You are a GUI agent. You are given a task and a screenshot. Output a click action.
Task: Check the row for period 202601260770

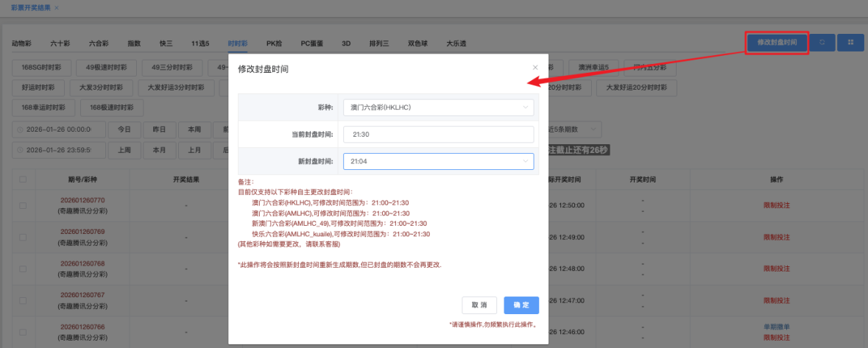coord(23,206)
